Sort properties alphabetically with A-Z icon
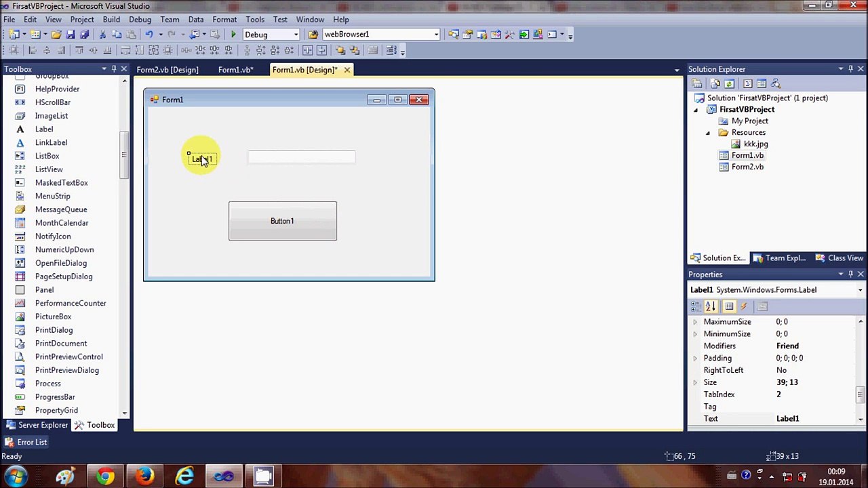This screenshot has width=868, height=488. pyautogui.click(x=711, y=306)
